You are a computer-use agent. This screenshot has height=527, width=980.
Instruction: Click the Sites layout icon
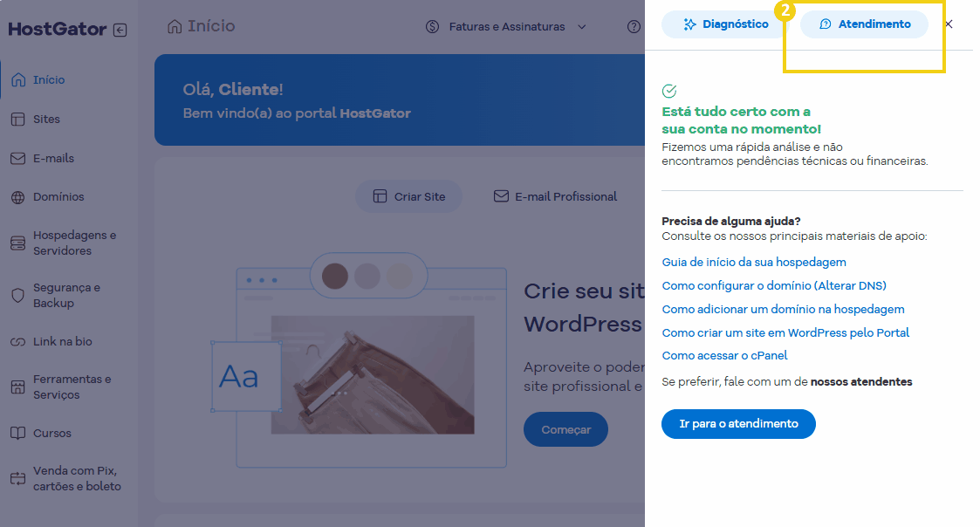point(18,120)
